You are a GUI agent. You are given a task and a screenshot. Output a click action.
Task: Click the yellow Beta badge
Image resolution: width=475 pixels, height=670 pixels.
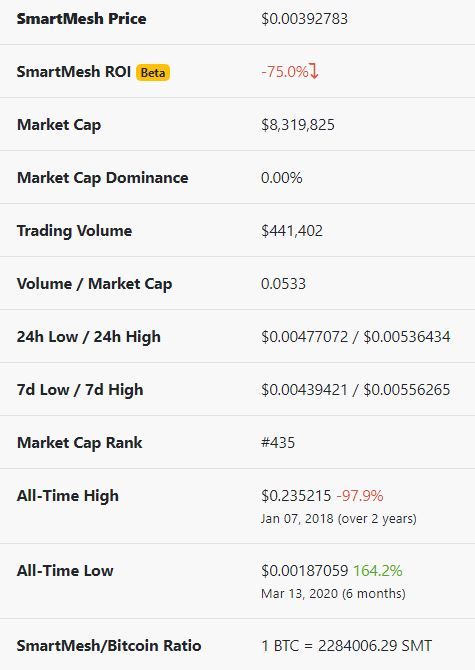(153, 72)
